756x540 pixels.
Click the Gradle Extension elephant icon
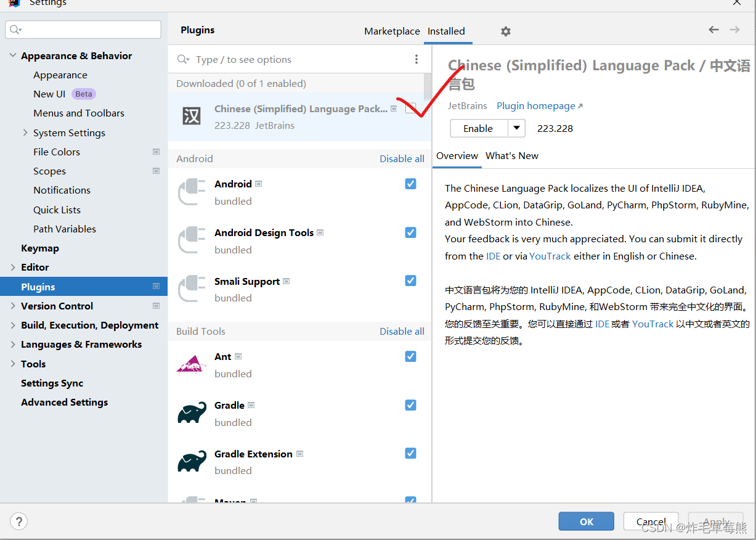pyautogui.click(x=192, y=462)
